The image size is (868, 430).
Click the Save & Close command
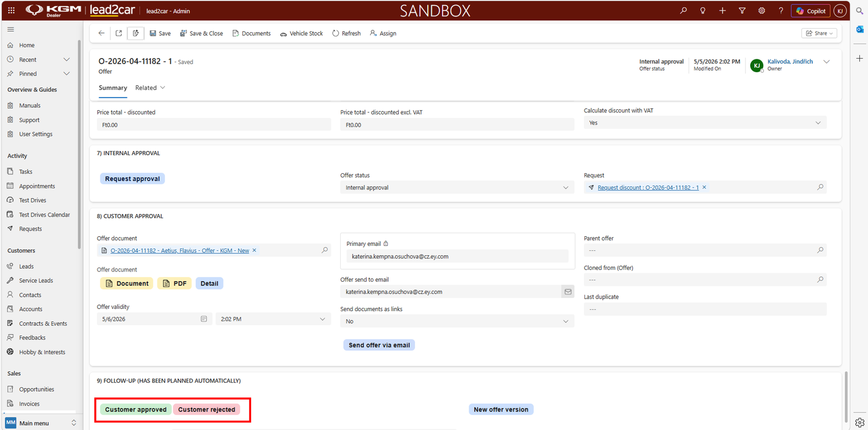201,33
